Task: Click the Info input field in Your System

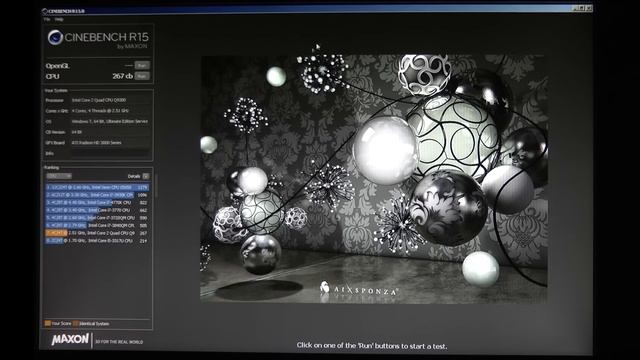Action: click(110, 153)
